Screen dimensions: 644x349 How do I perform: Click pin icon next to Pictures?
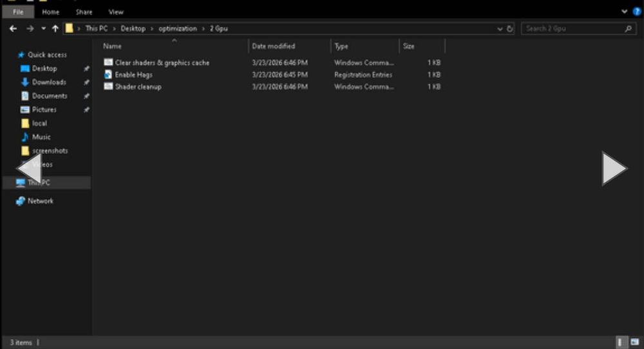[x=86, y=109]
